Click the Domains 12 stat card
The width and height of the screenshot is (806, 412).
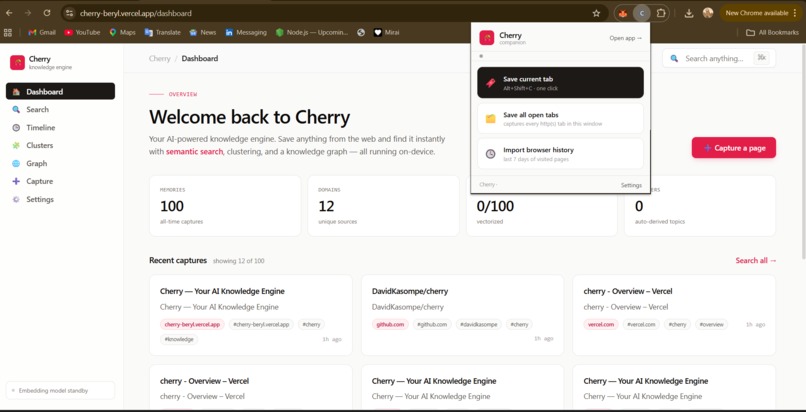(383, 206)
